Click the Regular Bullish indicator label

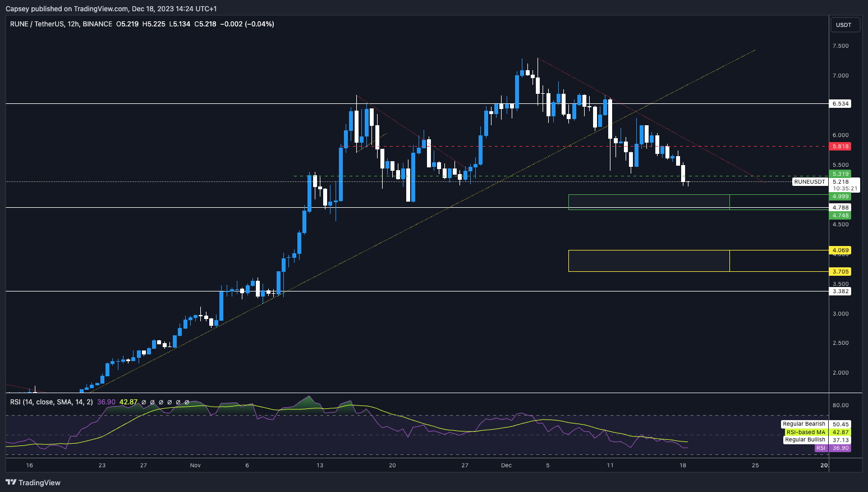pos(805,440)
